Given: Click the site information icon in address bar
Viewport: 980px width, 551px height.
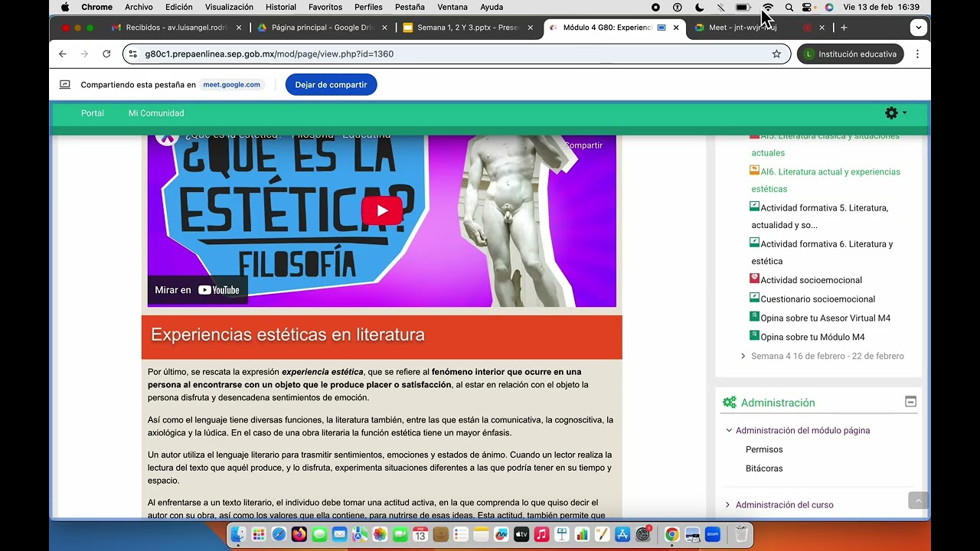Looking at the screenshot, I should click(133, 54).
